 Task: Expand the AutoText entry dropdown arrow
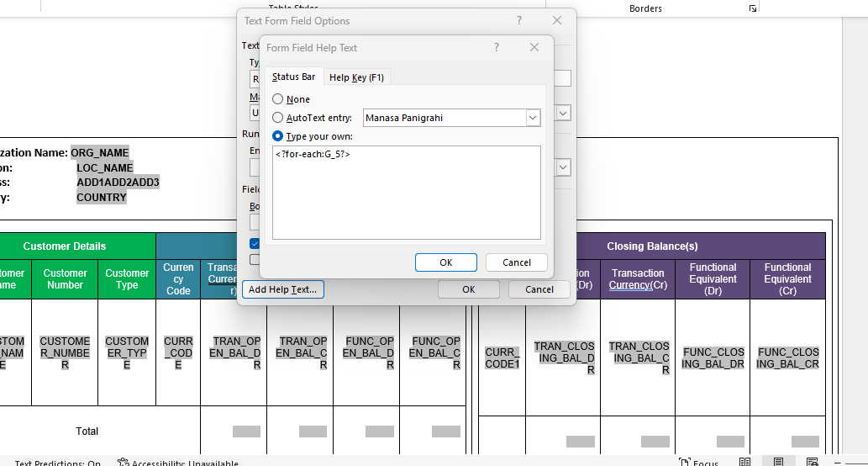[x=533, y=118]
